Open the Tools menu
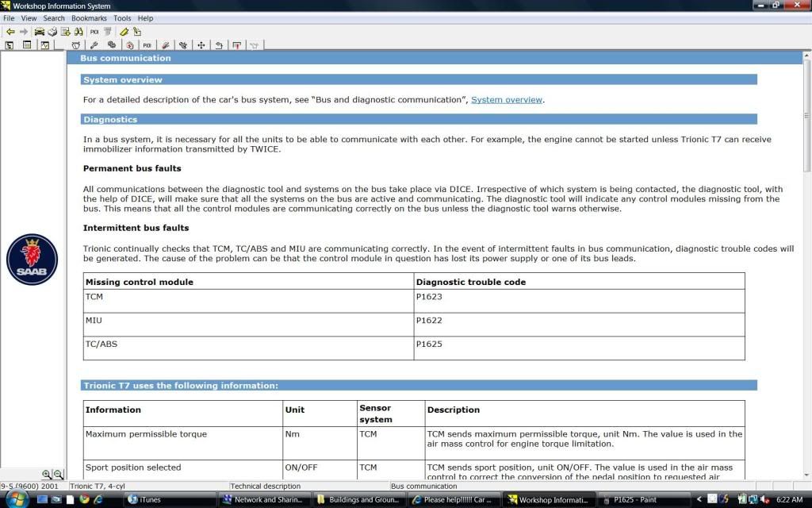812x508 pixels. point(122,17)
